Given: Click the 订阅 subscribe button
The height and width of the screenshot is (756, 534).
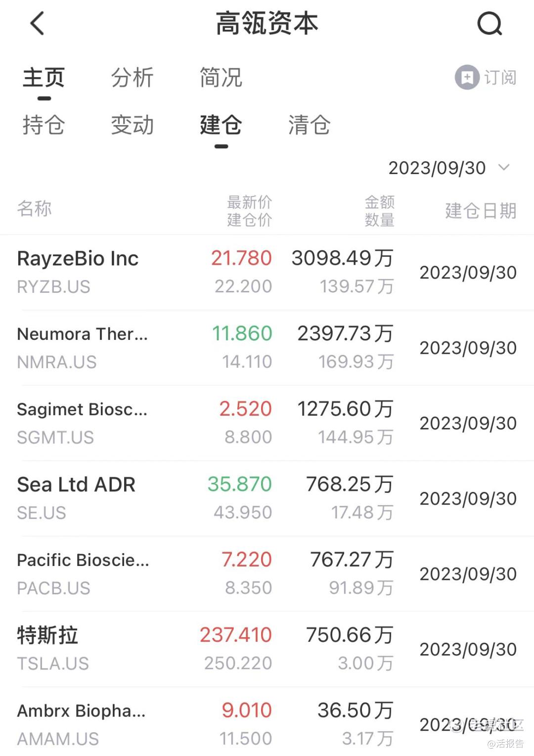Looking at the screenshot, I should 486,77.
